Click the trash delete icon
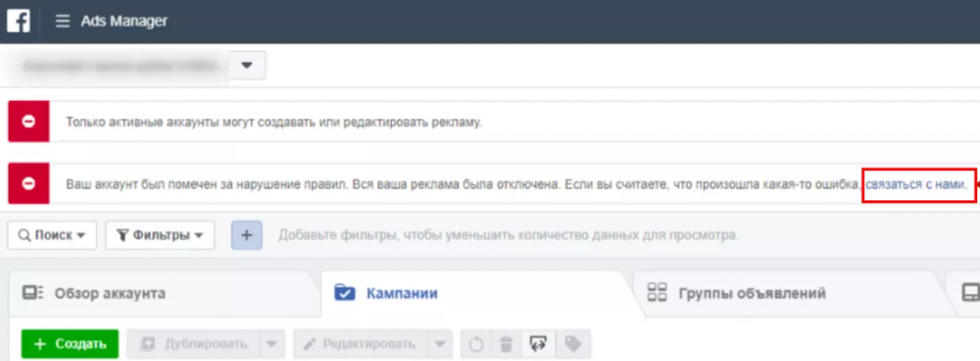 tap(507, 344)
